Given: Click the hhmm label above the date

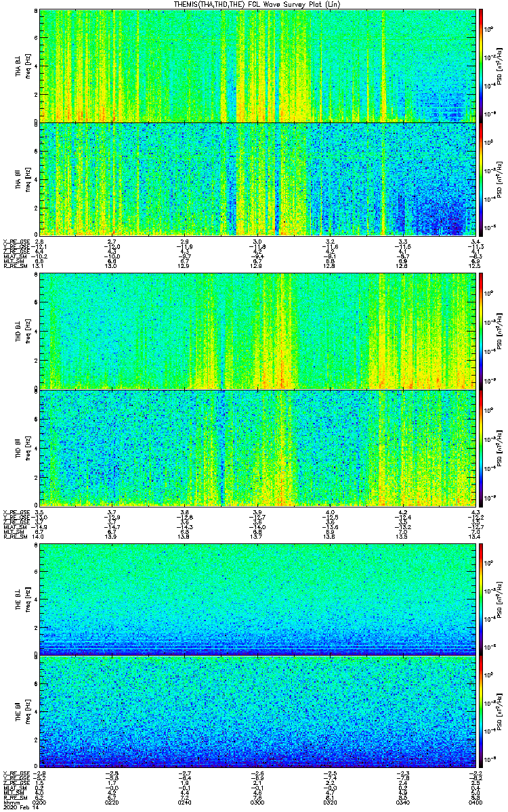Looking at the screenshot, I should pyautogui.click(x=11, y=802).
